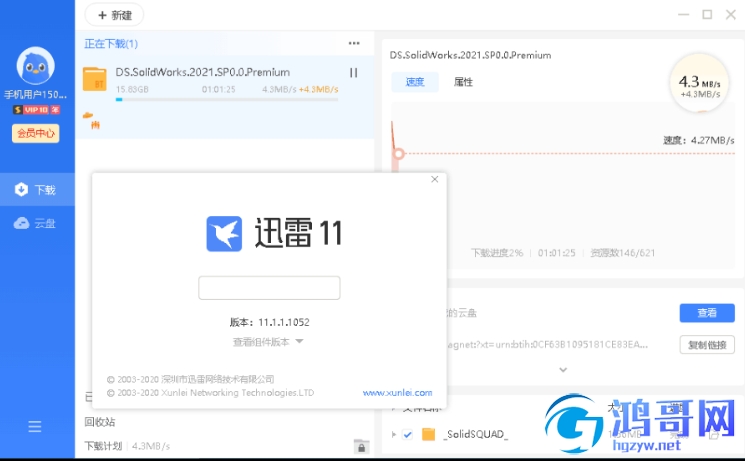Click the 4.3 MB/s speed gauge
Image resolution: width=745 pixels, height=461 pixels.
(x=699, y=84)
